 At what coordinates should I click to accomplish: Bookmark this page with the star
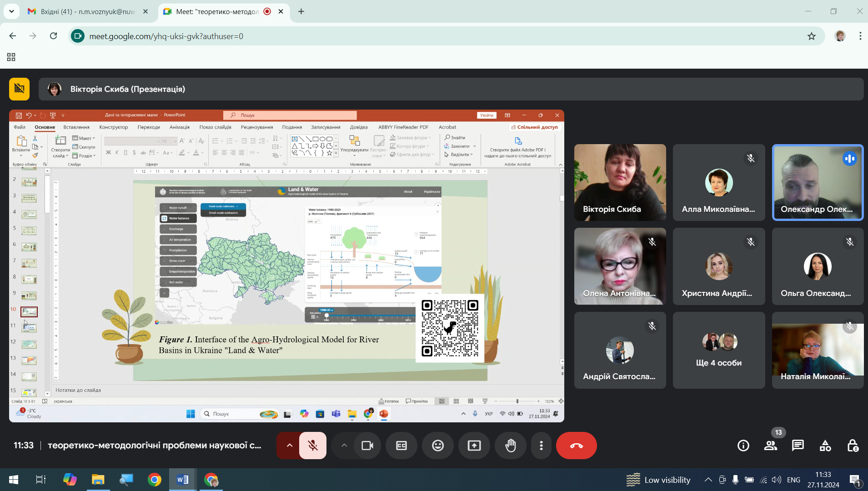(x=812, y=36)
